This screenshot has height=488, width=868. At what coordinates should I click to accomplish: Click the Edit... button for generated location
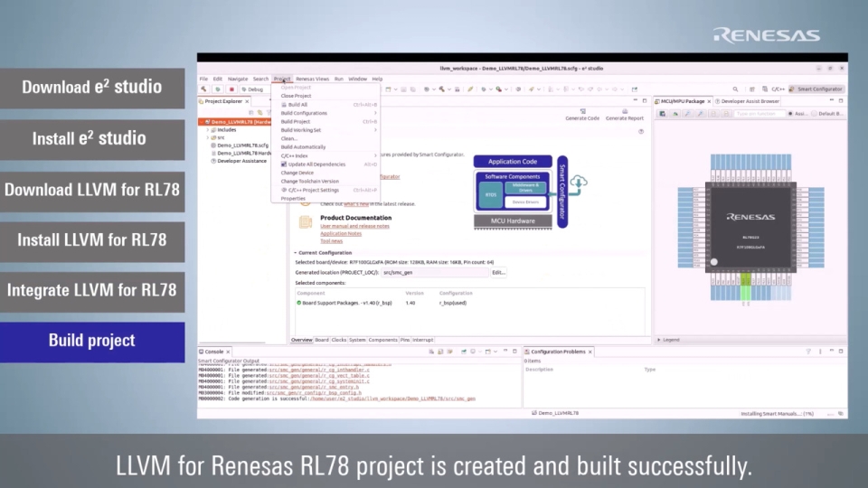(498, 272)
